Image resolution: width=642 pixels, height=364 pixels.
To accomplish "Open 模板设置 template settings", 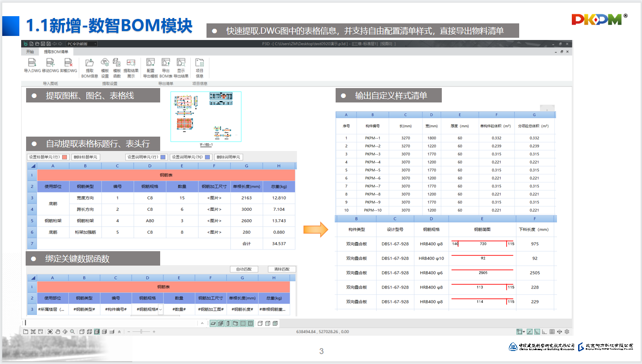I will [105, 67].
